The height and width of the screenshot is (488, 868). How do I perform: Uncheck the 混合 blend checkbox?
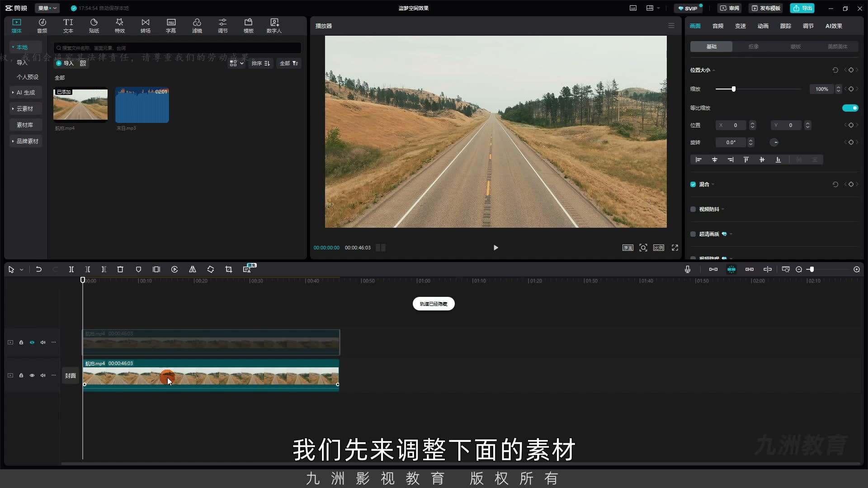click(693, 184)
